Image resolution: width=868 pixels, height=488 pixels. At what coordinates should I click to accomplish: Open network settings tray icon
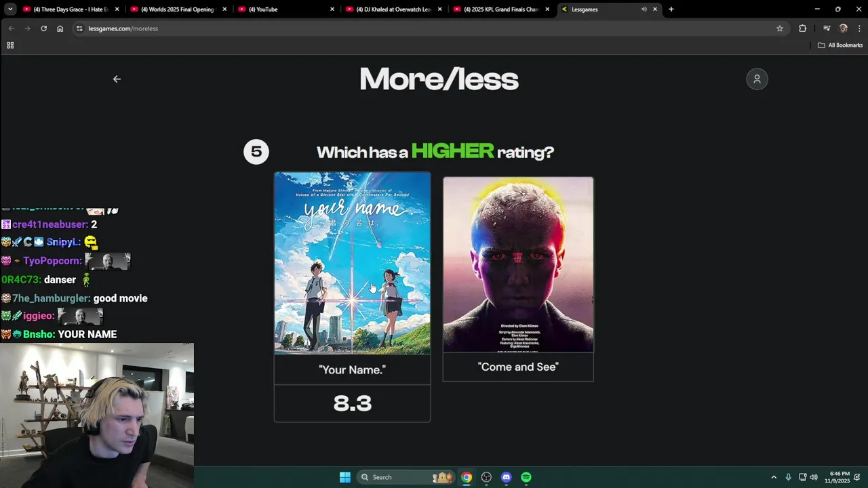coord(802,477)
